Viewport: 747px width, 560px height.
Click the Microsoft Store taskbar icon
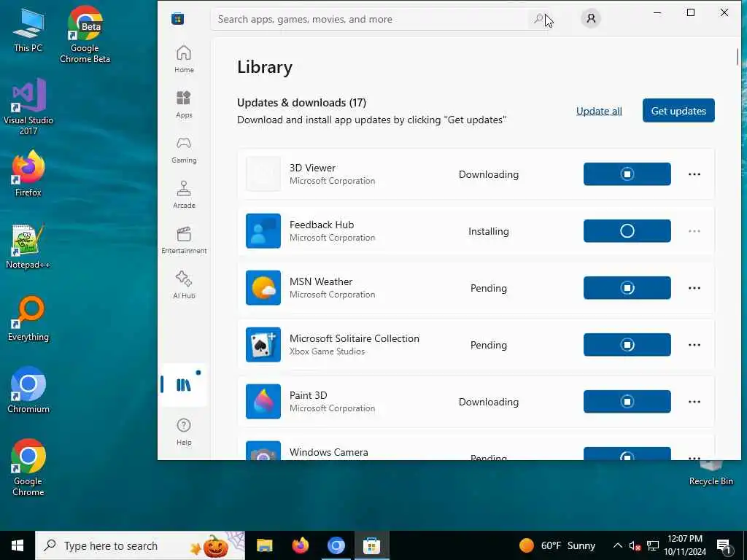[x=371, y=545]
